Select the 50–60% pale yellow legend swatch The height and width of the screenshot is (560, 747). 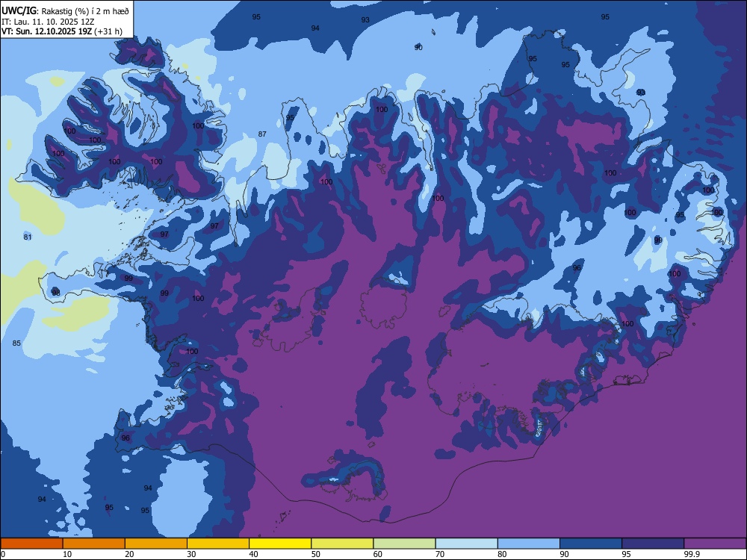342,544
